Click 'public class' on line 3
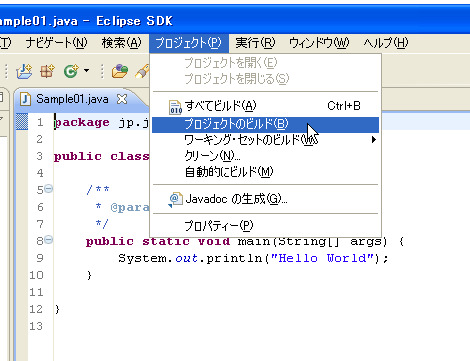This screenshot has width=470, height=361. (x=101, y=156)
